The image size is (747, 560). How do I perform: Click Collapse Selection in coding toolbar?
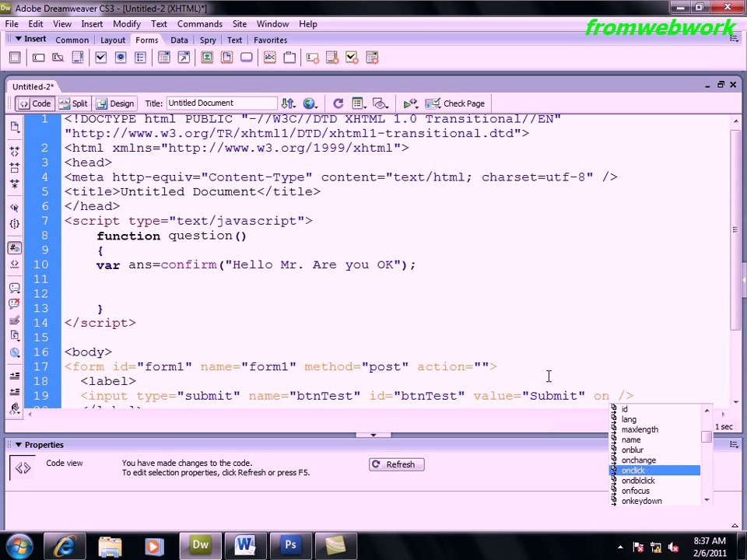click(14, 168)
